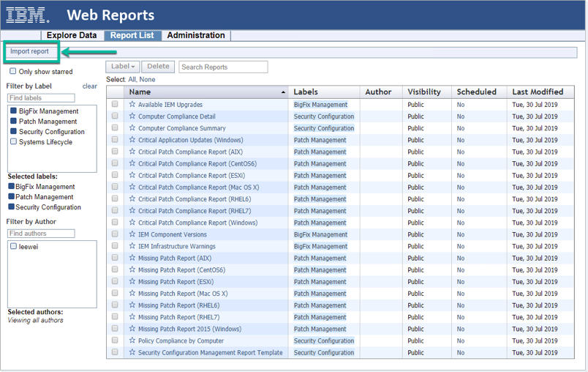Star the IEM Component Versions report

(132, 234)
